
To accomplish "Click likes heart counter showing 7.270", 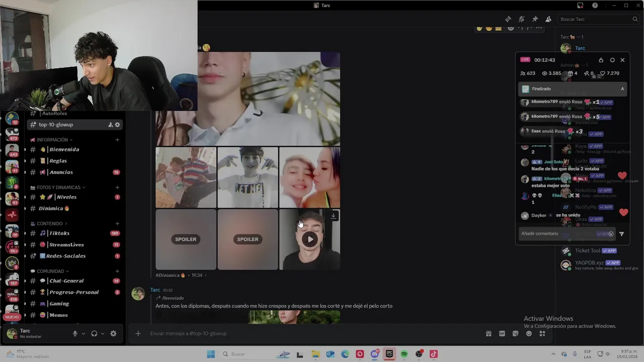I will (x=610, y=73).
